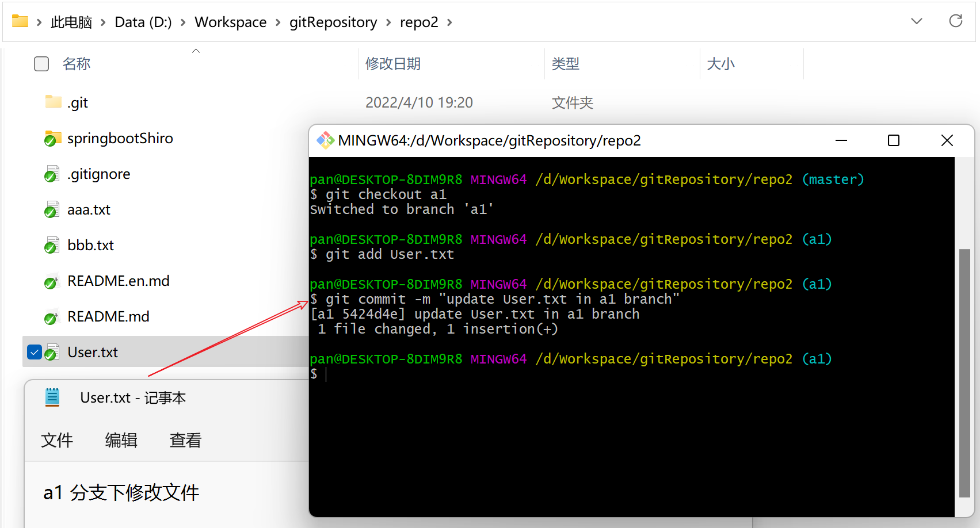This screenshot has height=528, width=980.
Task: Click the folder icon at address bar start
Action: point(20,22)
